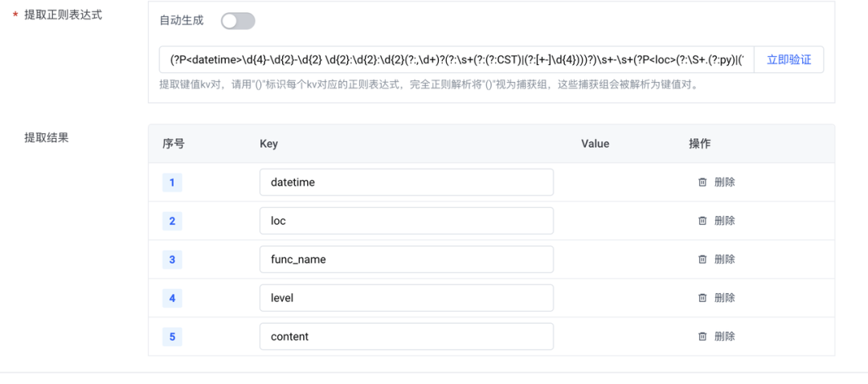The height and width of the screenshot is (384, 868).
Task: Click sequence number badge 5
Action: pos(172,337)
